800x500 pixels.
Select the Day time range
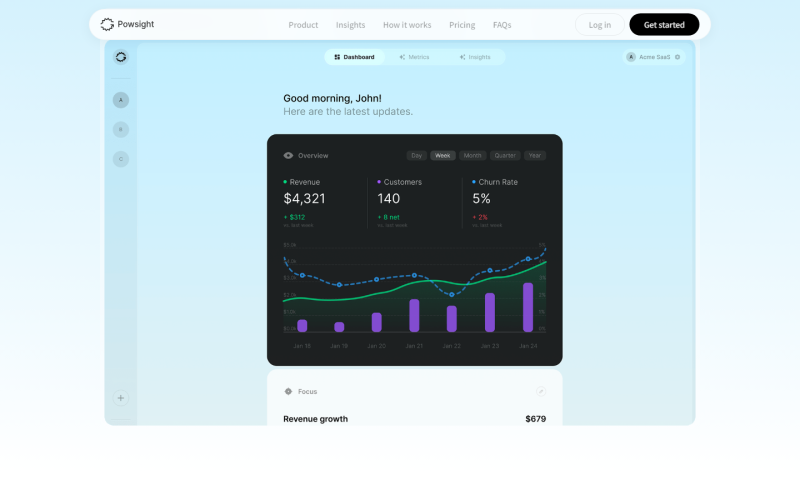[417, 156]
